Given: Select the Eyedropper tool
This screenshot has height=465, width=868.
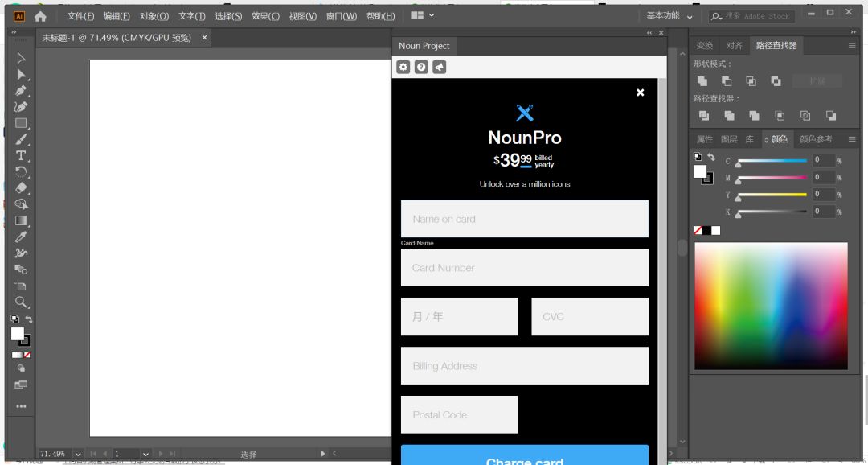Looking at the screenshot, I should [21, 237].
